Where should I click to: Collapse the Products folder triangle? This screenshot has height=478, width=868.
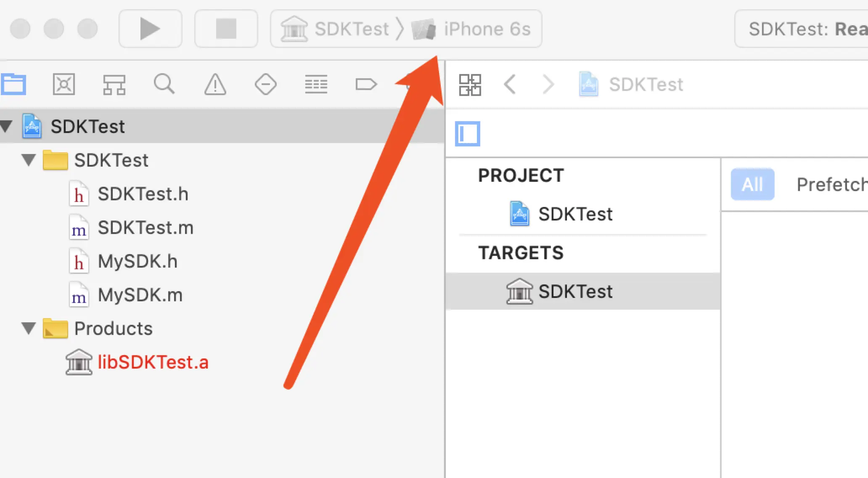coord(29,328)
